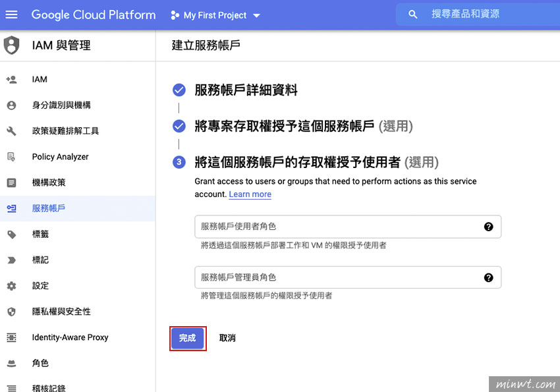Viewport: 560px width, 392px height.
Task: Click the 角色 hat icon
Action: point(11,364)
